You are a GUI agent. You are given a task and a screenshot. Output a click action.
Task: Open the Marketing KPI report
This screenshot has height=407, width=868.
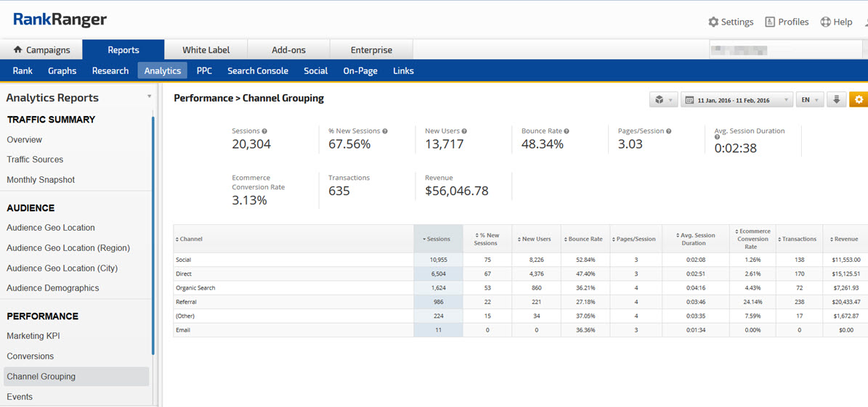coord(33,336)
